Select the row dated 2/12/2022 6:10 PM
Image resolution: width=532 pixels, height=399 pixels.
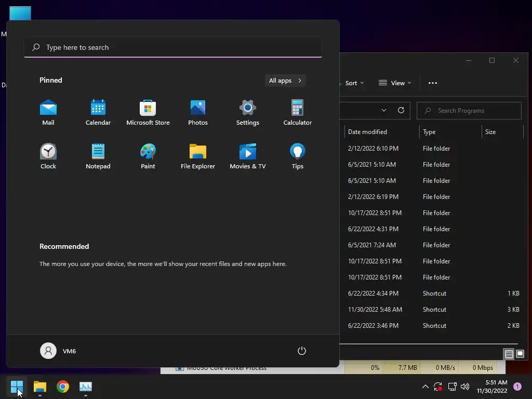(x=432, y=148)
